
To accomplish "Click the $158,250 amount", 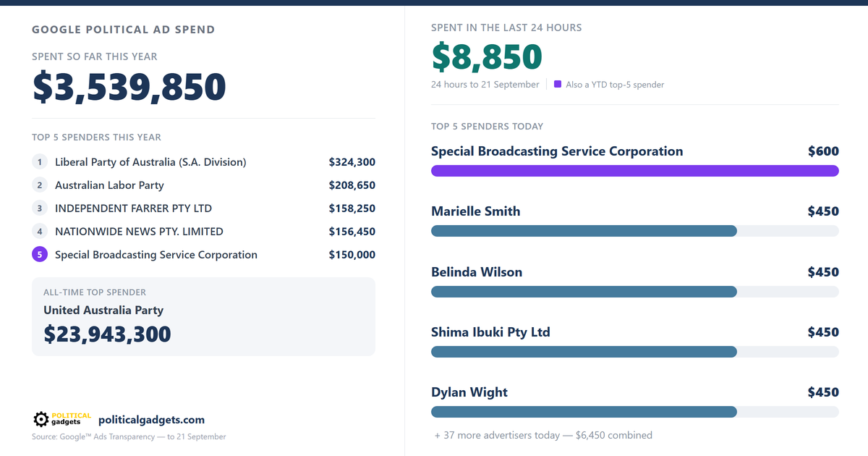I will (352, 208).
